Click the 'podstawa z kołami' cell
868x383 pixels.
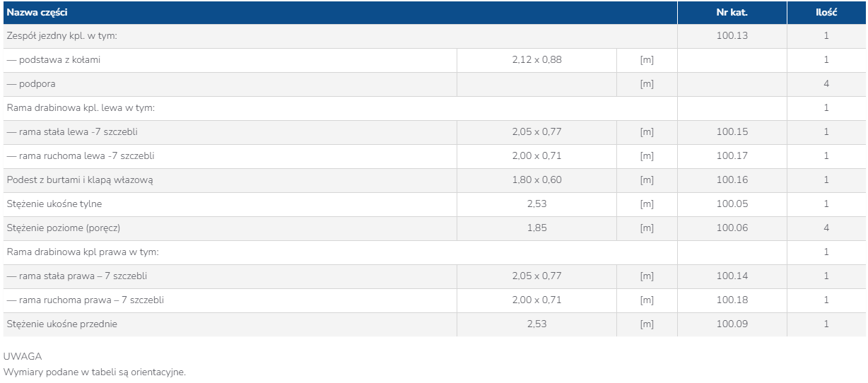pyautogui.click(x=54, y=60)
